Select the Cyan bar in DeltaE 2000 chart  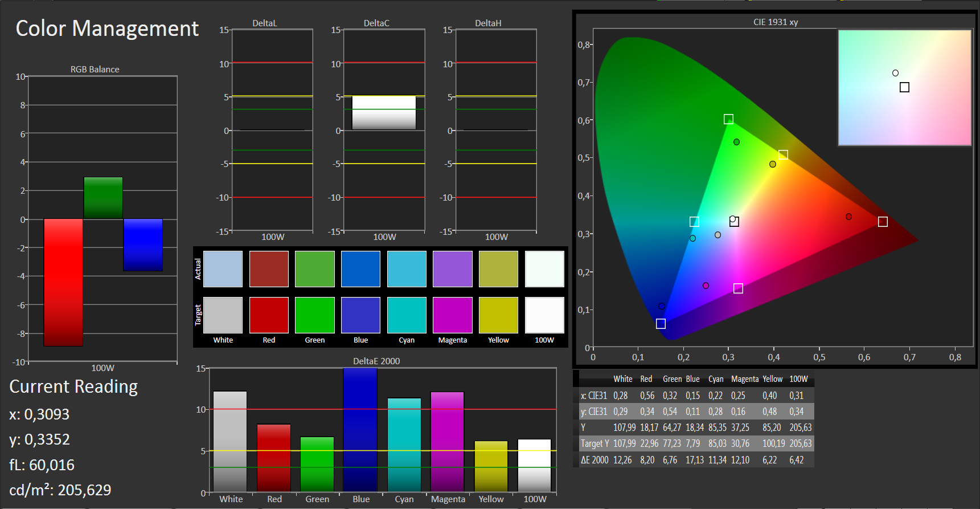click(x=404, y=445)
